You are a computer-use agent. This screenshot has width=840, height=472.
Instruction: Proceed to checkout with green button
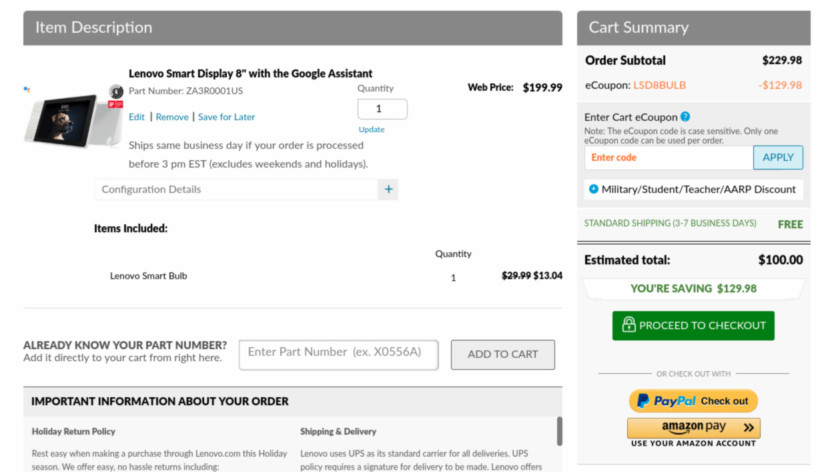[x=693, y=325]
